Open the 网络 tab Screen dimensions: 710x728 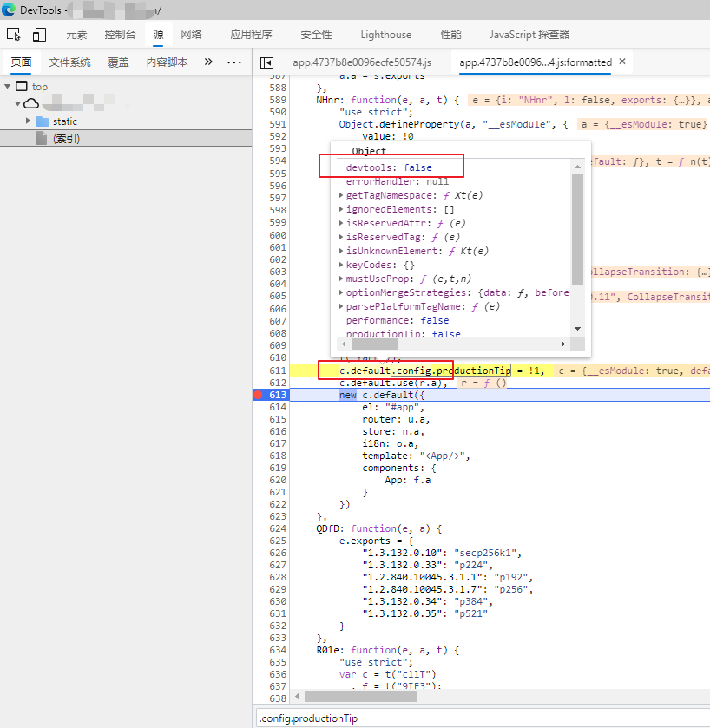pos(191,35)
